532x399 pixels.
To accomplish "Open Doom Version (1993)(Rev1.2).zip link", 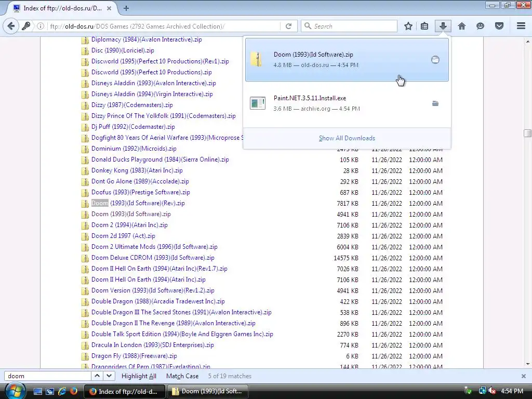I will point(153,290).
